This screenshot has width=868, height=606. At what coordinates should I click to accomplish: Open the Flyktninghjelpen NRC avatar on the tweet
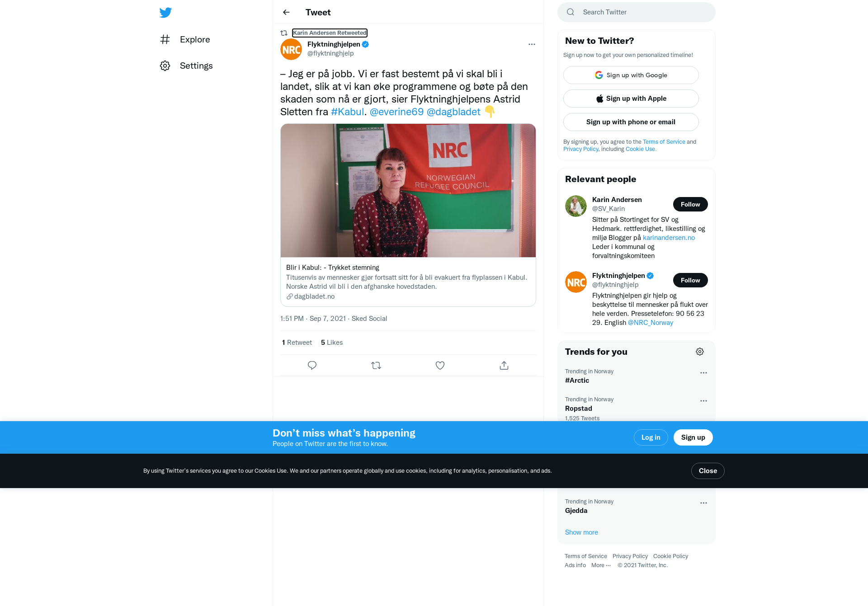point(291,49)
